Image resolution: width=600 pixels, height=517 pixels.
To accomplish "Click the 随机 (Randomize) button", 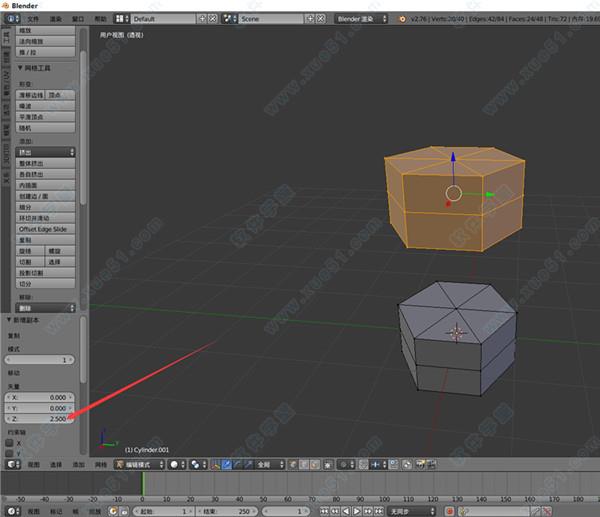I will pyautogui.click(x=45, y=128).
